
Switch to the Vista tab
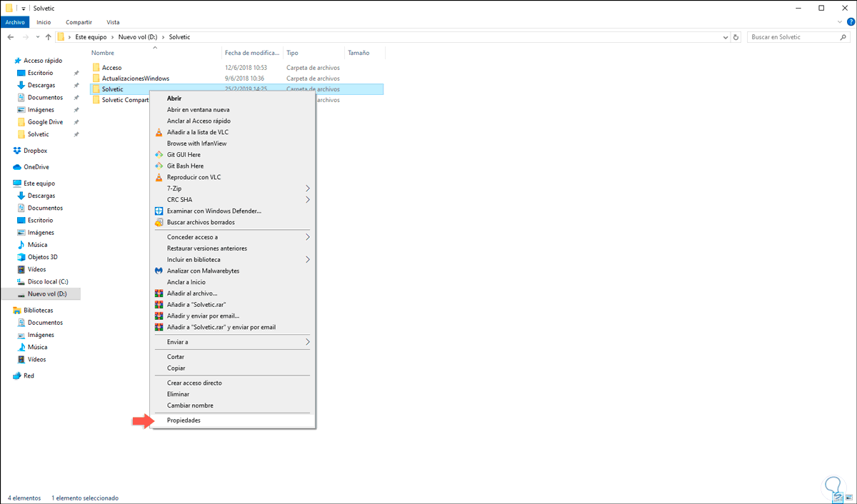click(x=113, y=22)
